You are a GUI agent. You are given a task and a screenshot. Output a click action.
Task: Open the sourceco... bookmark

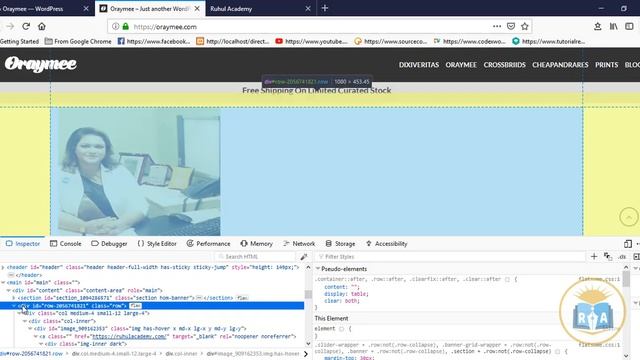(391, 41)
